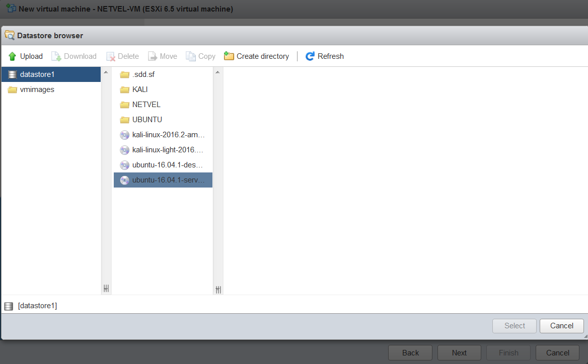Click the .sdd.sf folder icon
Screen dimensions: 588x364
(124, 75)
